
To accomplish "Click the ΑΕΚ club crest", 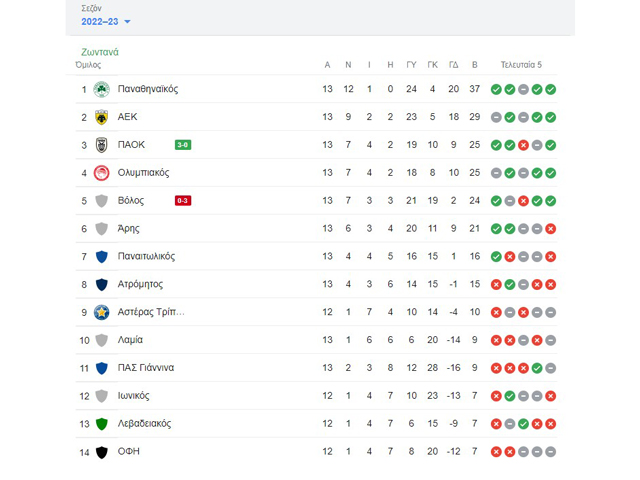I will point(101,117).
